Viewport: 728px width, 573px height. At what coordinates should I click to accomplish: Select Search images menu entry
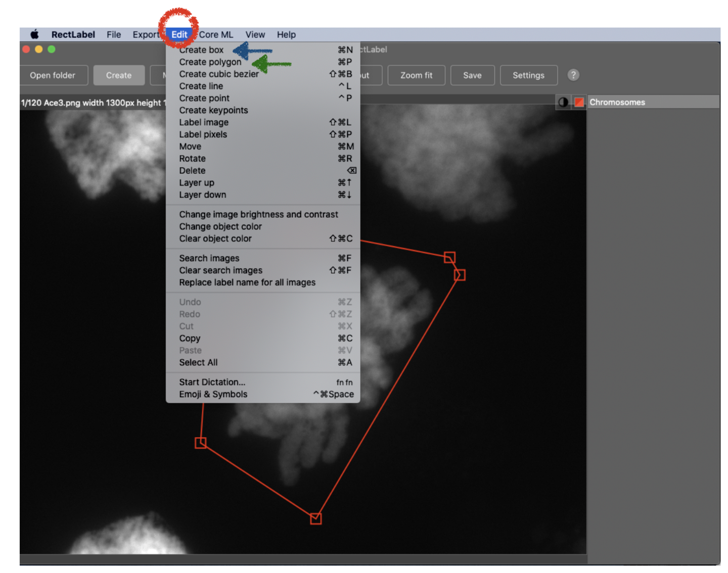tap(209, 258)
